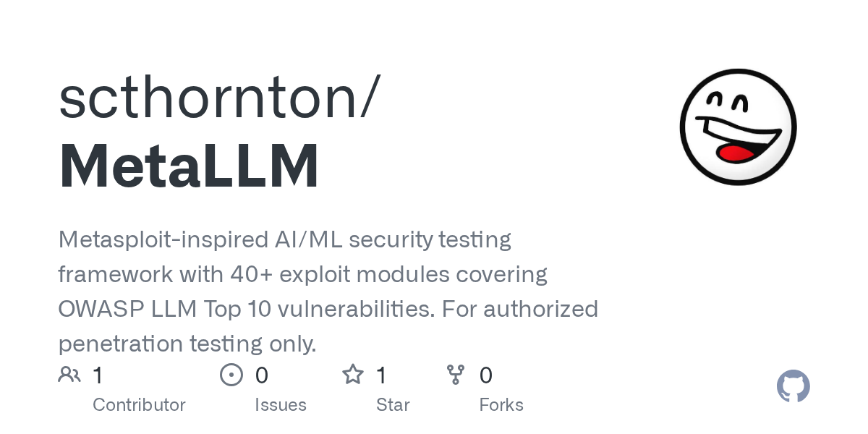Select the Contributor label
The image size is (868, 434).
tap(139, 405)
